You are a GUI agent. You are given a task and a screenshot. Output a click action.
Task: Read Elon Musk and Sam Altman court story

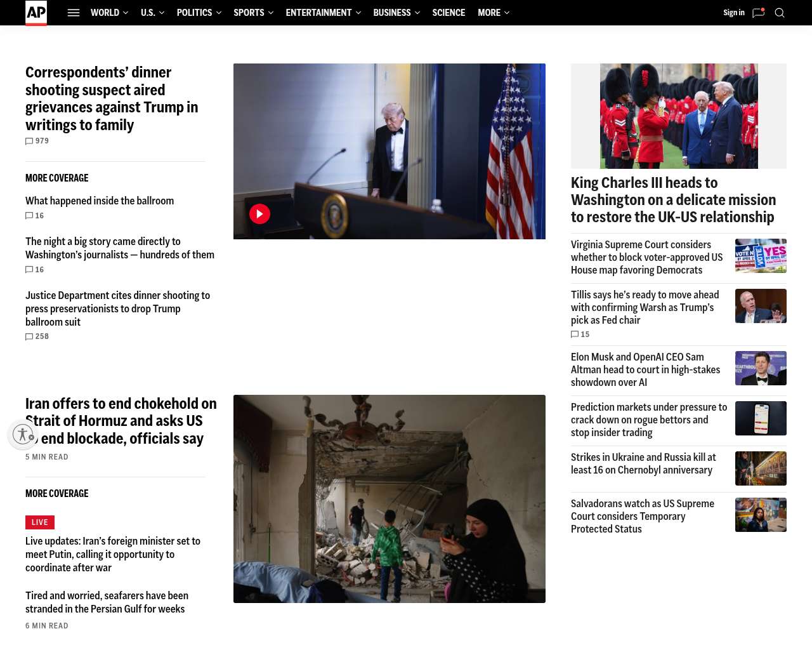pyautogui.click(x=646, y=369)
